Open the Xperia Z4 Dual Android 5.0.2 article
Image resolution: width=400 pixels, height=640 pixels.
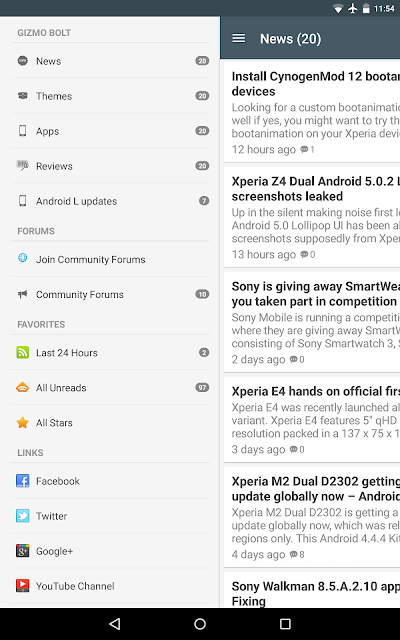[312, 217]
